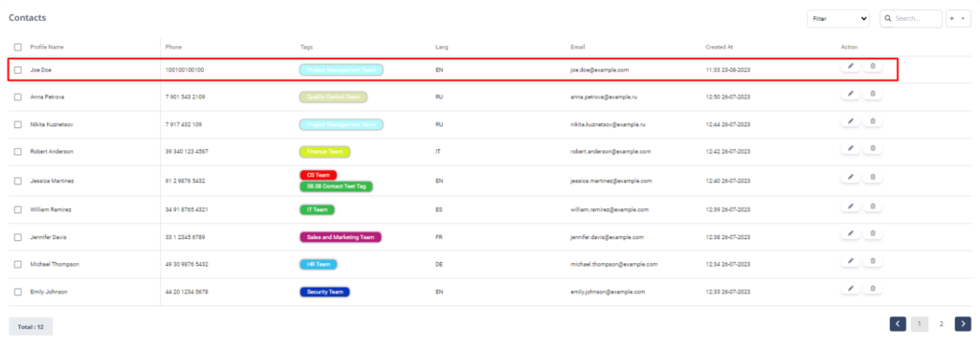The width and height of the screenshot is (980, 349).
Task: Click email joe.doe@example.com
Action: (x=599, y=70)
